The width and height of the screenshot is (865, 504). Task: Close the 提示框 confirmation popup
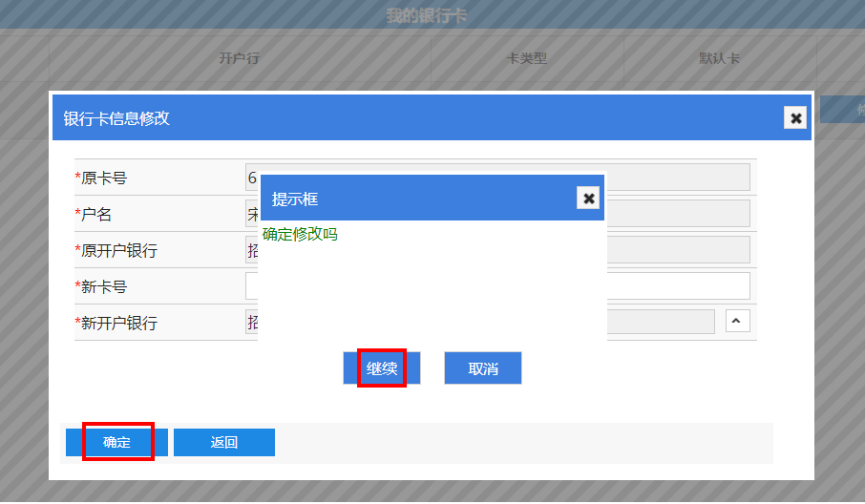tap(589, 198)
